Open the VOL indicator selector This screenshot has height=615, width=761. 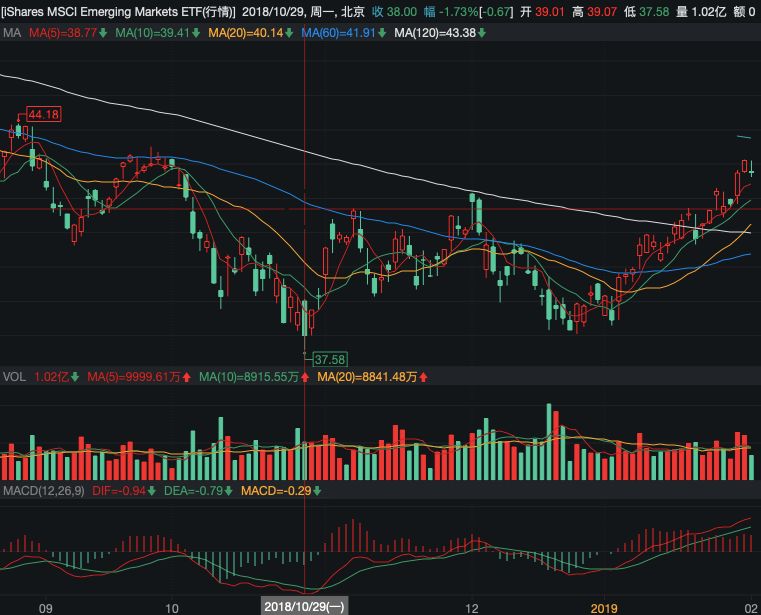pyautogui.click(x=14, y=377)
